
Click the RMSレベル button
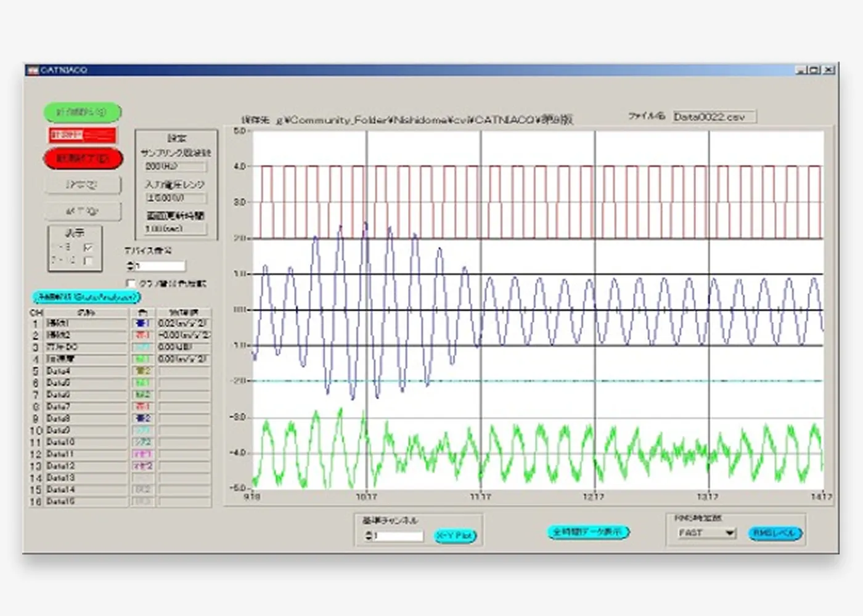pyautogui.click(x=774, y=532)
